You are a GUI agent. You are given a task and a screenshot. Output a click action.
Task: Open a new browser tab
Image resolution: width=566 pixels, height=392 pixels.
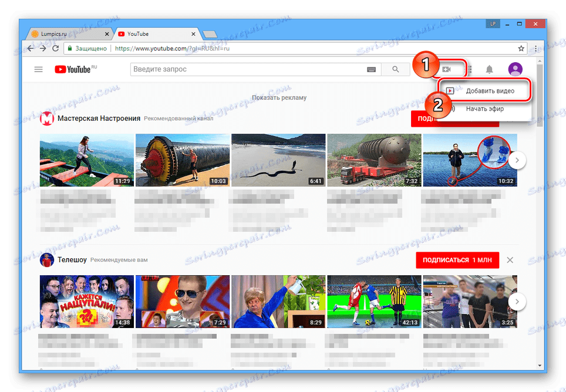[x=210, y=34]
